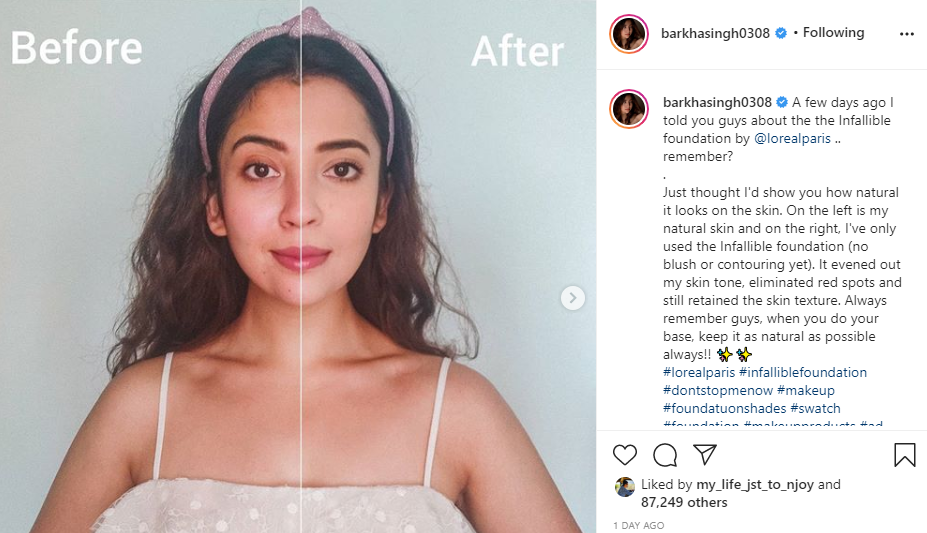The width and height of the screenshot is (927, 533).
Task: Share the post via paper plane icon
Action: pos(705,455)
